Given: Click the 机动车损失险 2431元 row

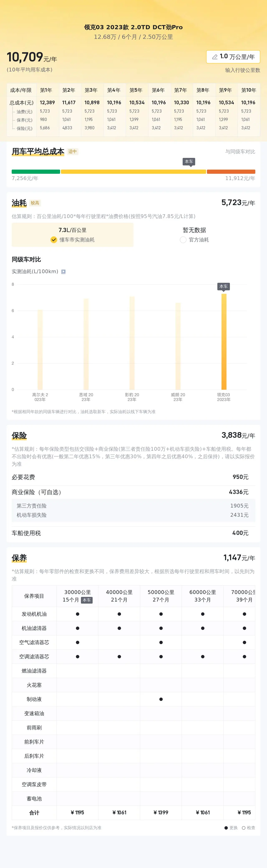Looking at the screenshot, I should pos(133,515).
